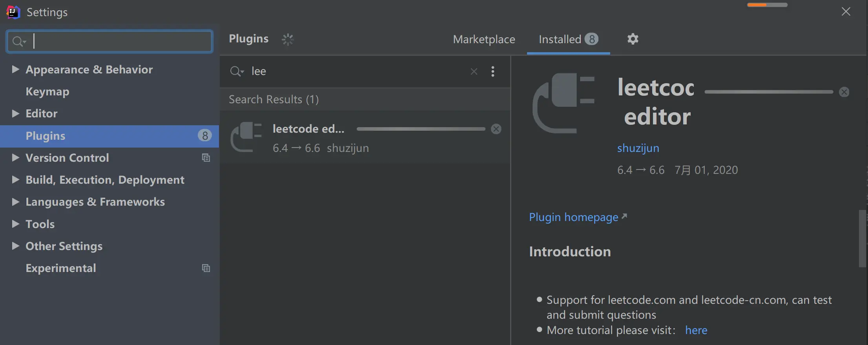Click the Version Control project-level icon
868x345 pixels.
coord(206,158)
